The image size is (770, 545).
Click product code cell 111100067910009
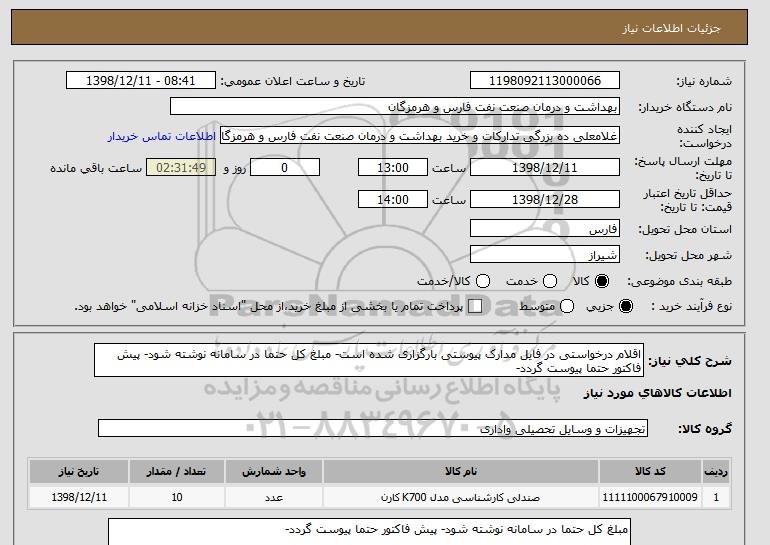click(x=650, y=497)
